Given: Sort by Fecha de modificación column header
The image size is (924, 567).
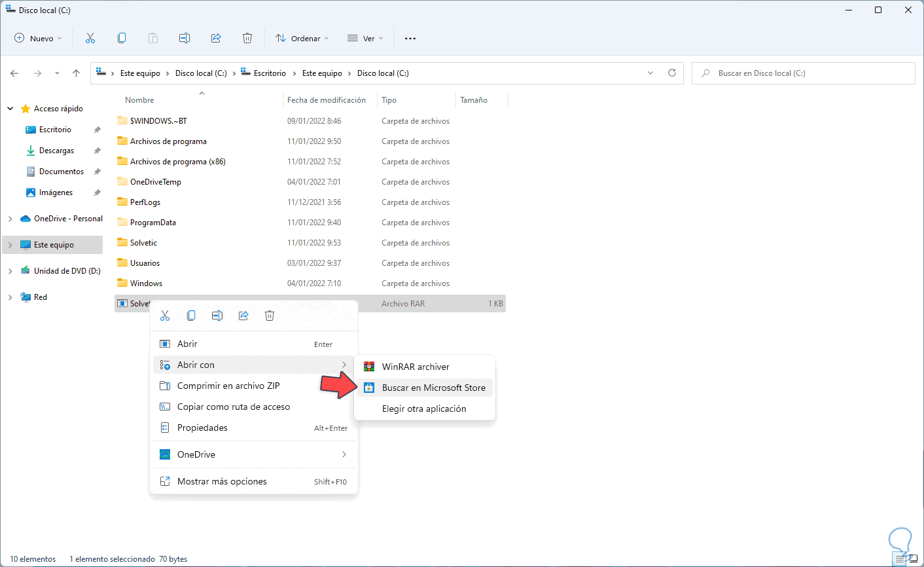Looking at the screenshot, I should pos(327,100).
